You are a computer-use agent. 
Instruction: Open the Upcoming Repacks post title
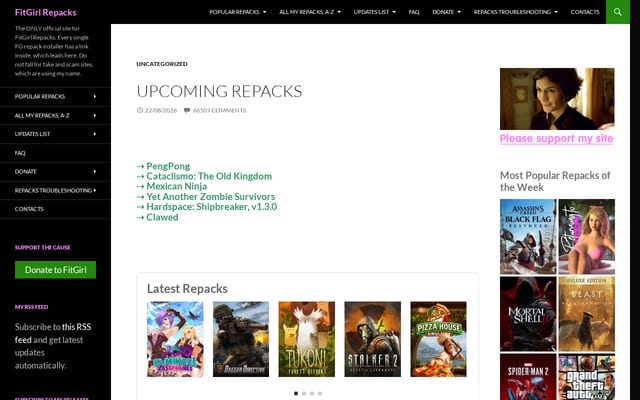[219, 91]
